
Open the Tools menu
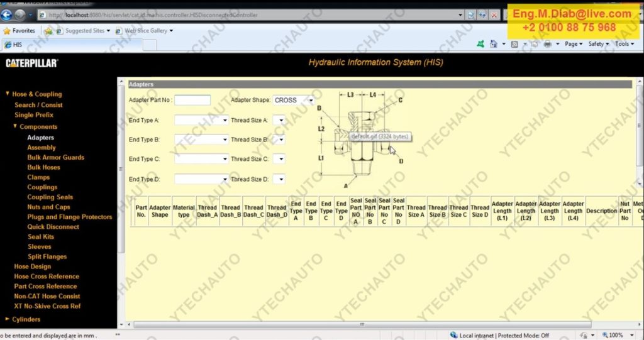point(625,44)
